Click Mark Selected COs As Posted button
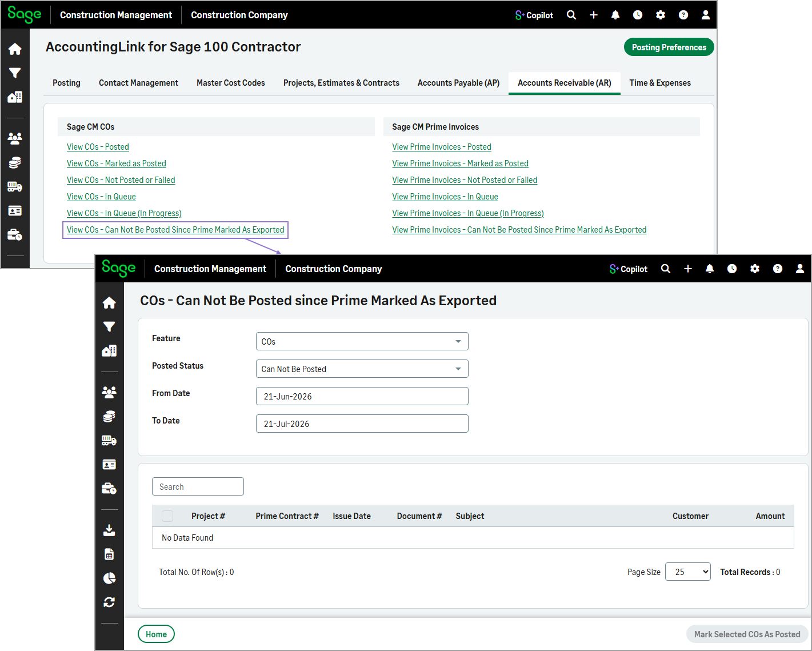This screenshot has width=812, height=651. tap(747, 634)
